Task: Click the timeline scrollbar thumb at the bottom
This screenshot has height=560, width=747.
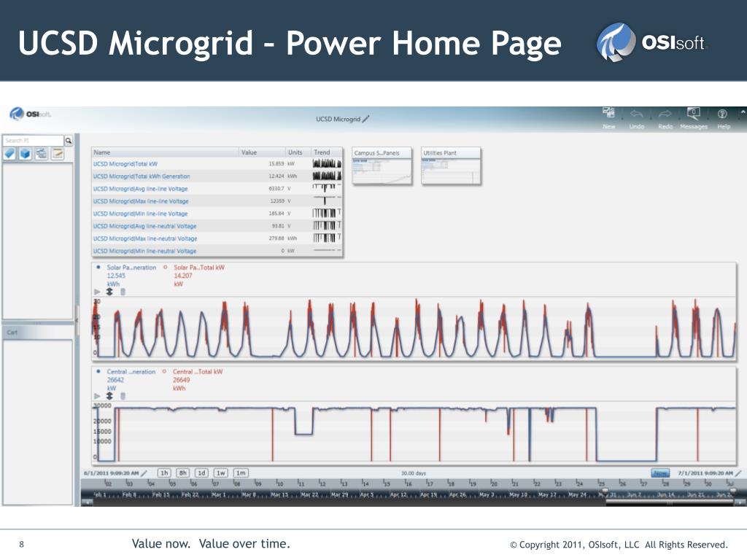Action: coord(670,502)
